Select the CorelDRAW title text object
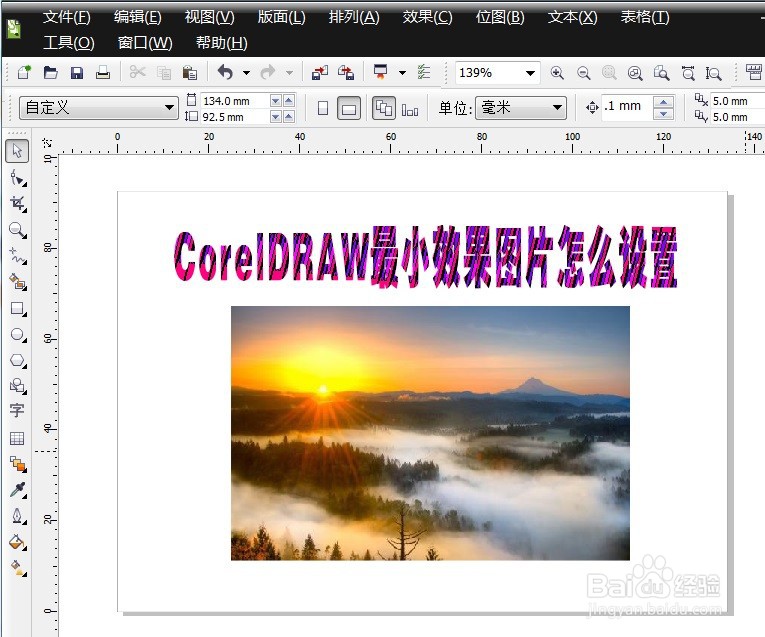The width and height of the screenshot is (765, 637). tap(425, 256)
